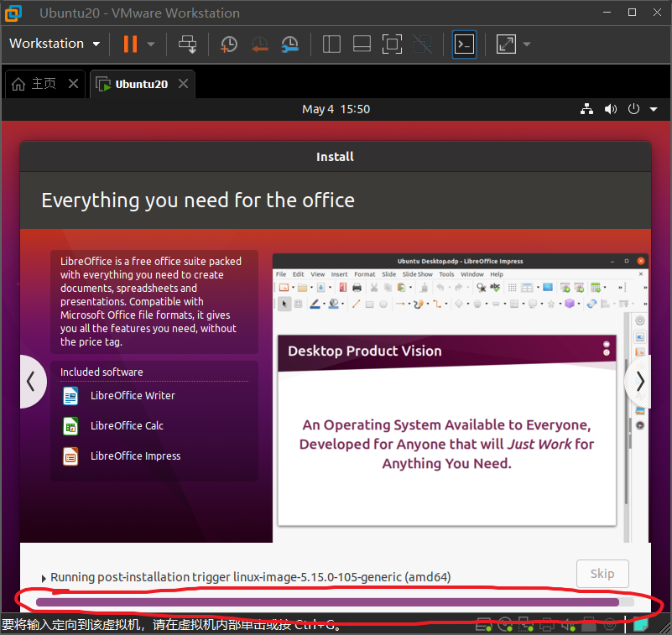Screen dimensions: 672x635
Task: Enter full screen mode
Action: 392,44
